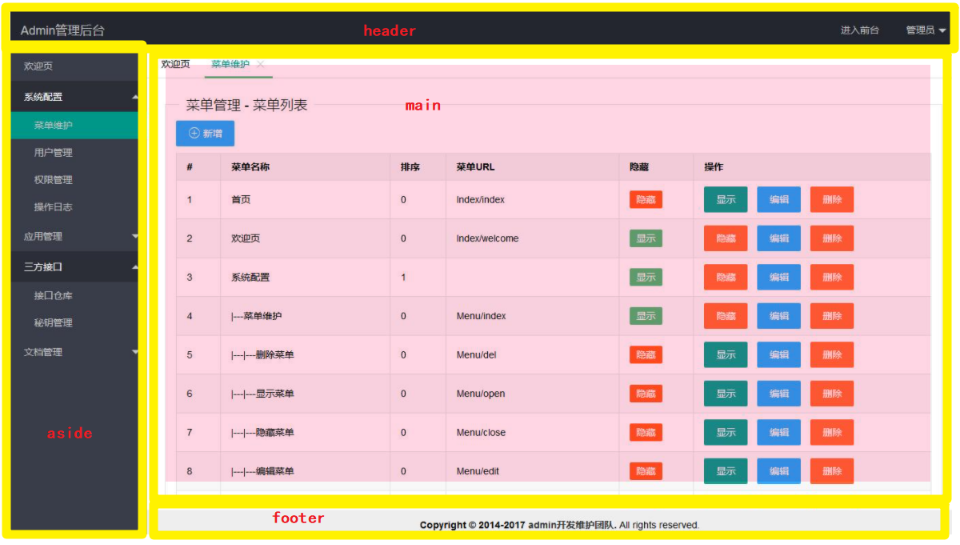Image resolution: width=960 pixels, height=545 pixels.
Task: Open 权限管理 in the sidebar
Action: click(x=74, y=179)
